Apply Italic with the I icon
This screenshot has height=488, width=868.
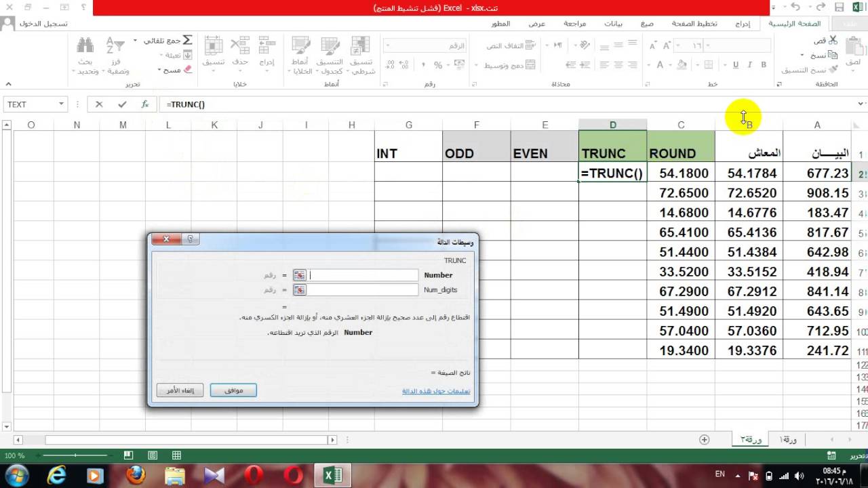(x=749, y=65)
